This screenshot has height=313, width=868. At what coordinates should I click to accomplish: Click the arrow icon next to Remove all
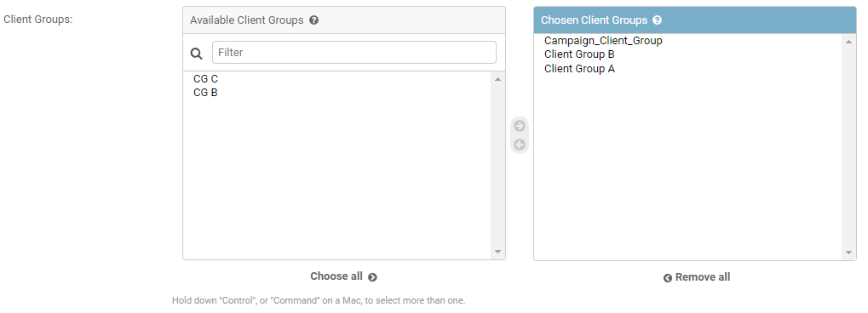(x=668, y=278)
